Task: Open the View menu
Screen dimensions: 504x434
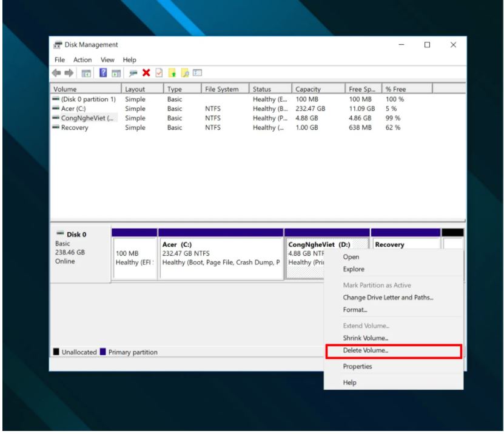Action: pos(107,60)
